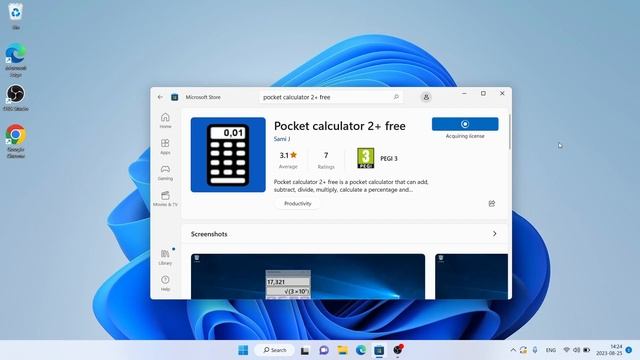Open Wi-Fi network tray icon
The width and height of the screenshot is (640, 360).
567,350
